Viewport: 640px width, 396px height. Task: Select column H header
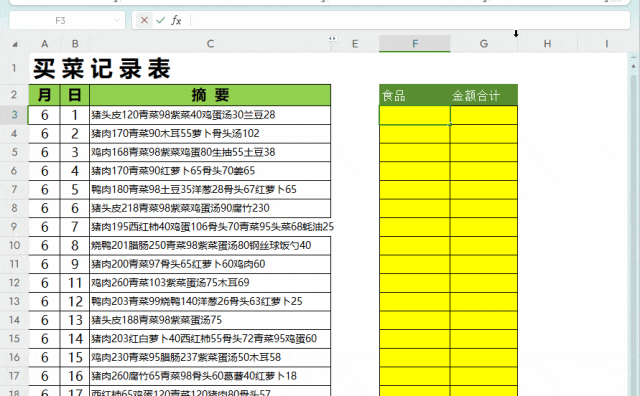pyautogui.click(x=547, y=44)
